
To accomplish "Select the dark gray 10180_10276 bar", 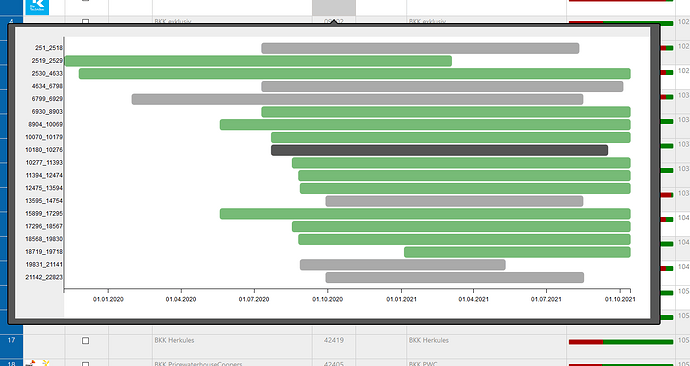I will pos(439,150).
